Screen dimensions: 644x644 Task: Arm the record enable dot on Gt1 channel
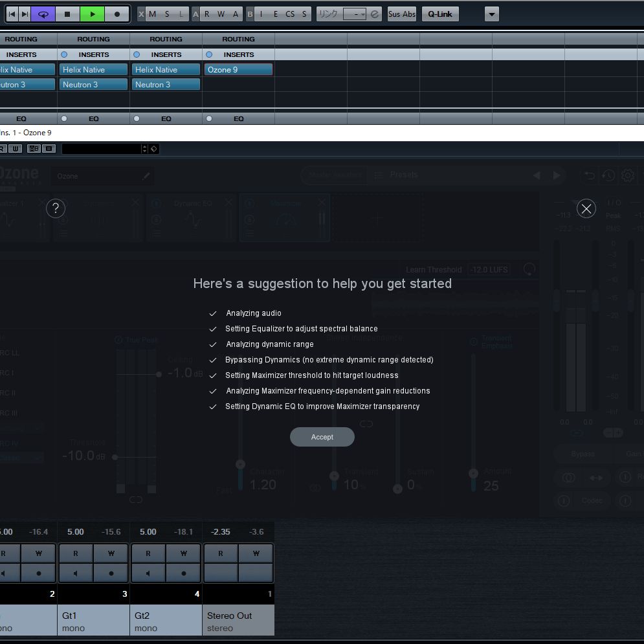pyautogui.click(x=111, y=573)
